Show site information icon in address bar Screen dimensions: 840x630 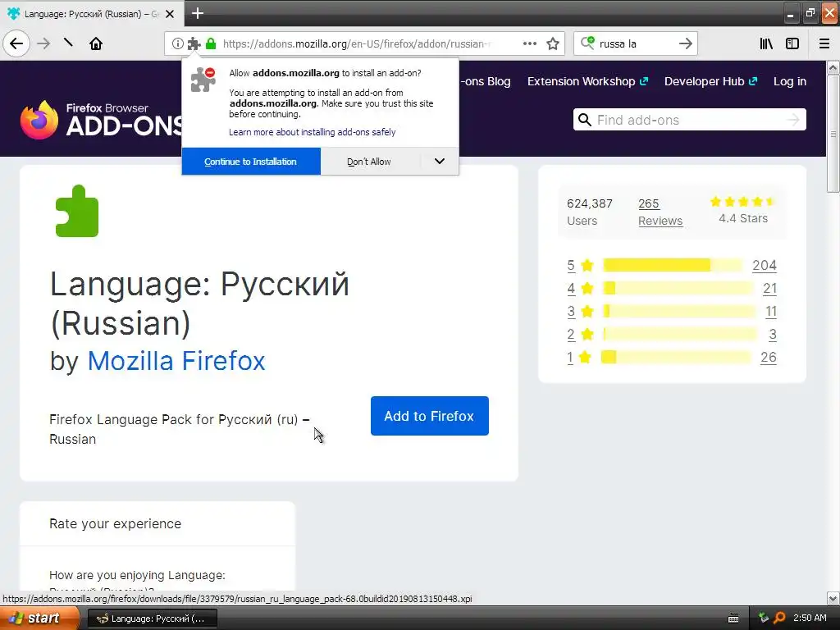click(177, 43)
